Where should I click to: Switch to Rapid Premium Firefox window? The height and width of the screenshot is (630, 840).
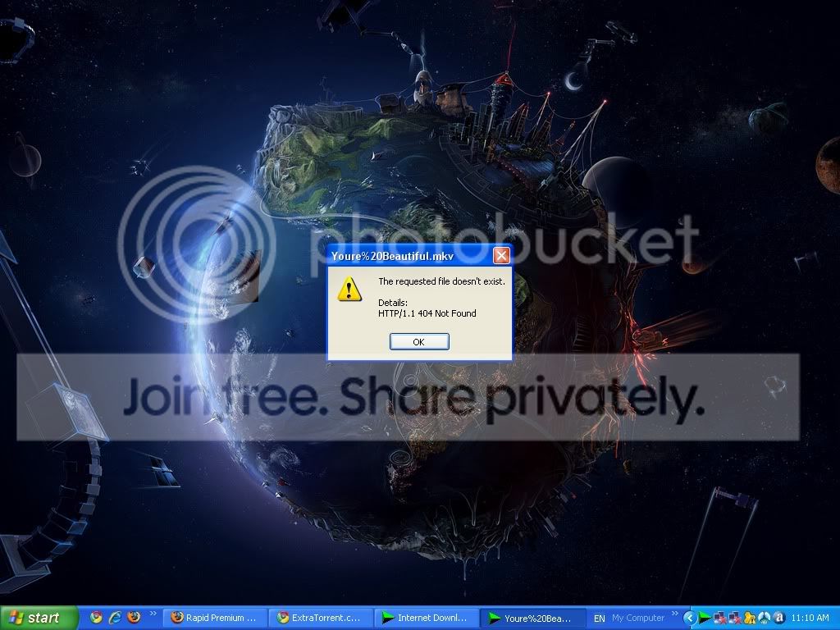(x=213, y=618)
